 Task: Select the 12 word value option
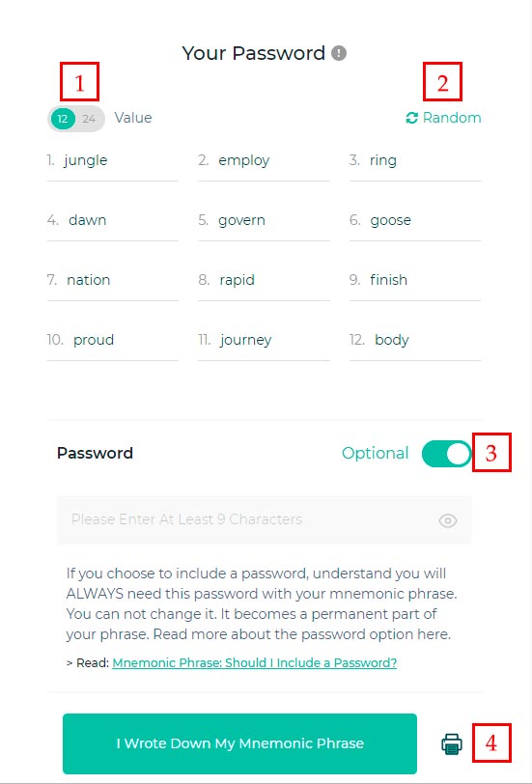tap(63, 119)
